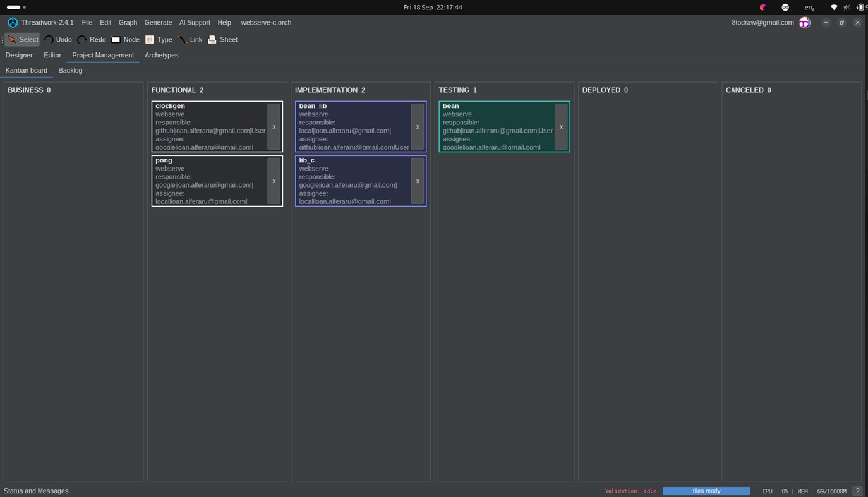
Task: Select the pong card title
Action: 164,160
